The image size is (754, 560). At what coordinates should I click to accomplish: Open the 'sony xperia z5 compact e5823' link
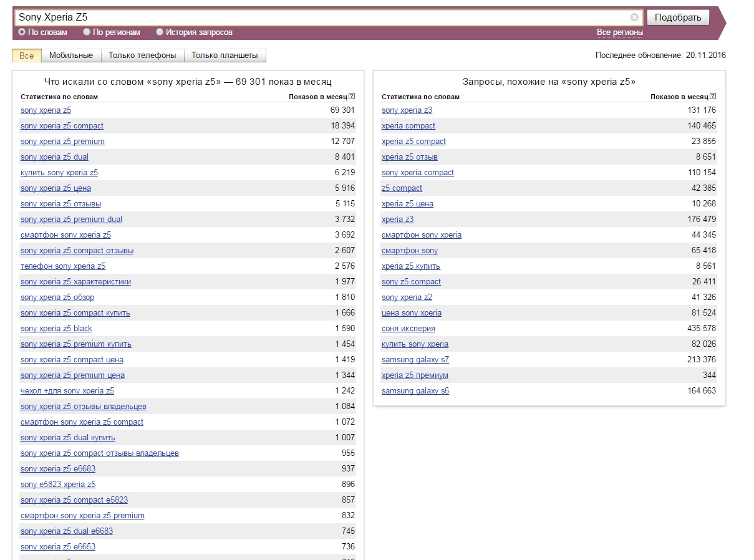pyautogui.click(x=74, y=500)
